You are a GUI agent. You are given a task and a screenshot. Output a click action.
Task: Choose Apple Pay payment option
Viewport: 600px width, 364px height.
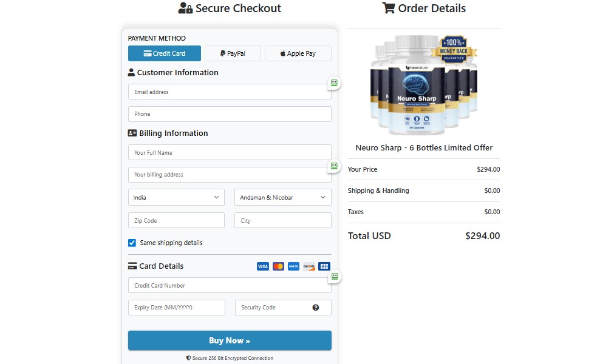click(x=298, y=53)
